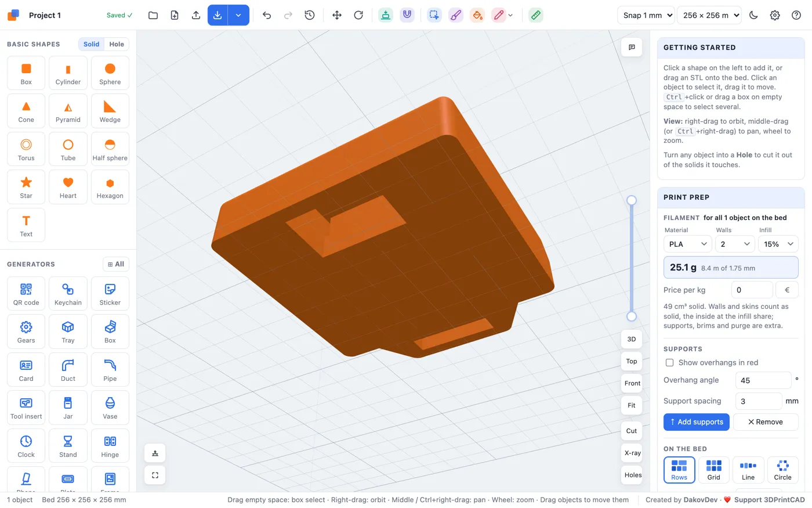
Task: Activate the box select tool
Action: tap(434, 15)
